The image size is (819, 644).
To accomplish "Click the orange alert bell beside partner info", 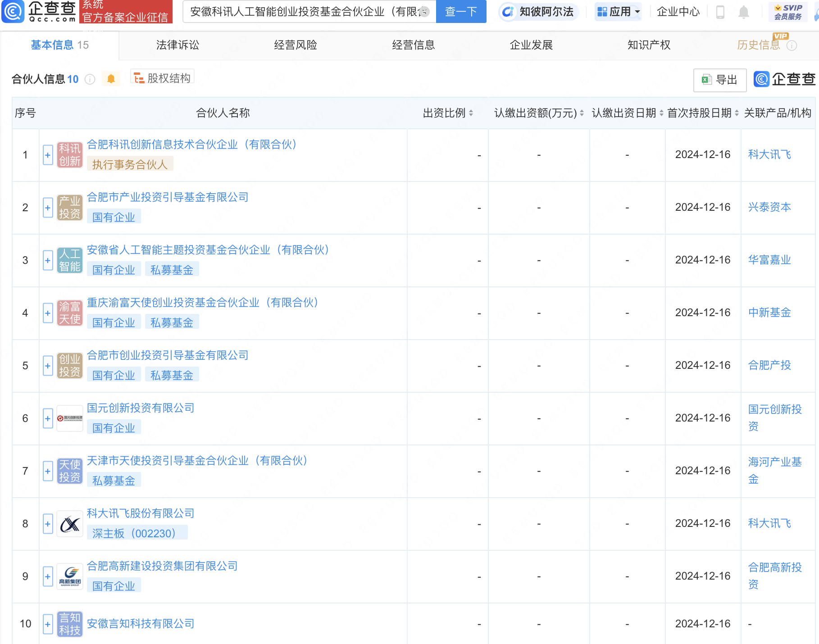I will [x=111, y=79].
